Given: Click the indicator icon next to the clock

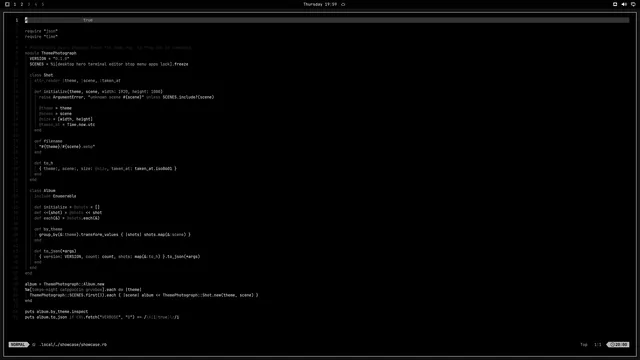Looking at the screenshot, I should tap(343, 4).
